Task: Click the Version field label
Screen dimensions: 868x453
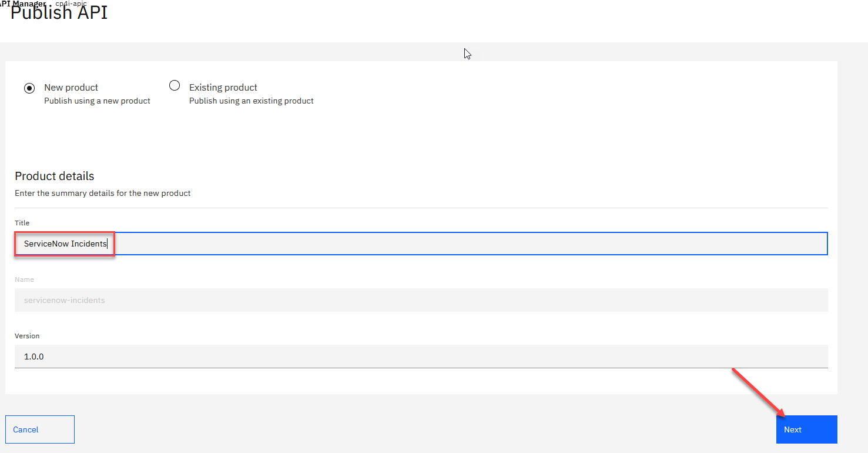Action: pyautogui.click(x=27, y=336)
